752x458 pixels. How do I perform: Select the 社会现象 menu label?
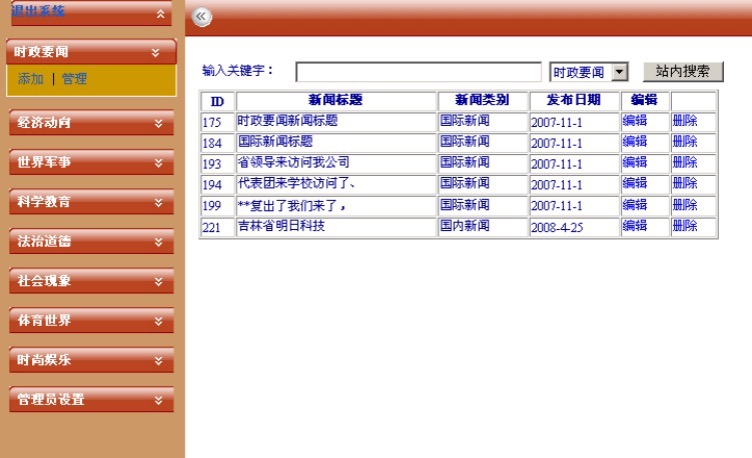click(44, 281)
